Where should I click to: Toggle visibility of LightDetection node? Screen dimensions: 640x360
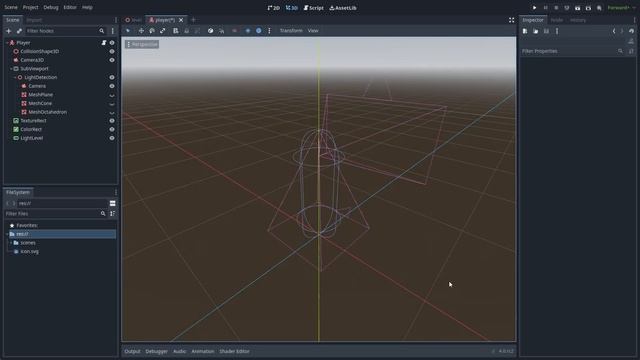(x=112, y=77)
